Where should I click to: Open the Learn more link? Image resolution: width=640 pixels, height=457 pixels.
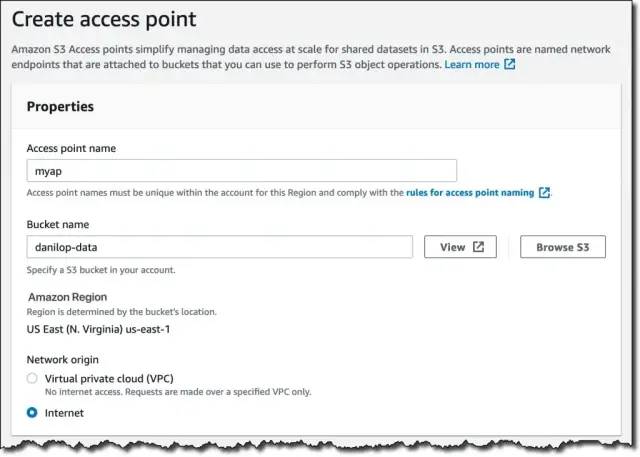472,64
